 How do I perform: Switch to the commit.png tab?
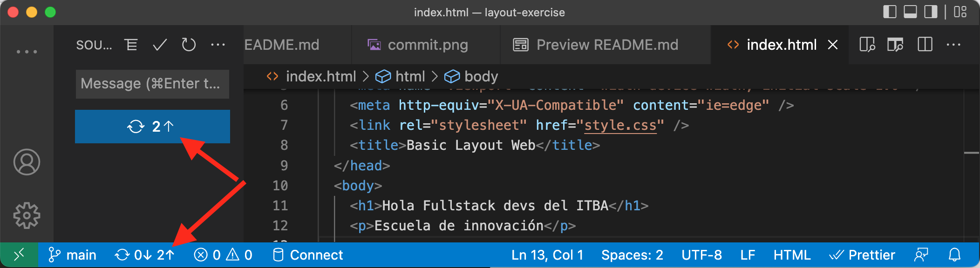point(426,45)
